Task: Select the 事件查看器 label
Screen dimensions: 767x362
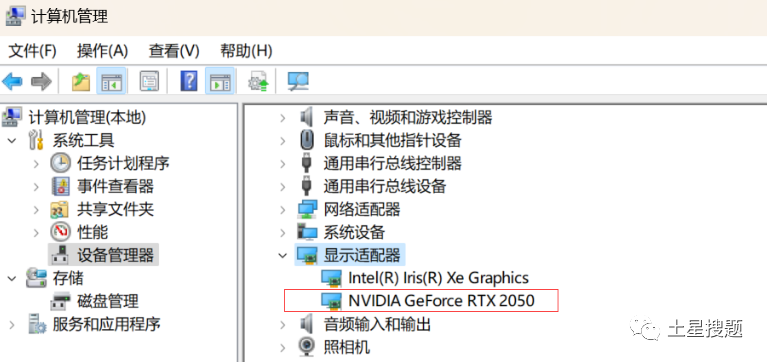Action: (x=115, y=186)
